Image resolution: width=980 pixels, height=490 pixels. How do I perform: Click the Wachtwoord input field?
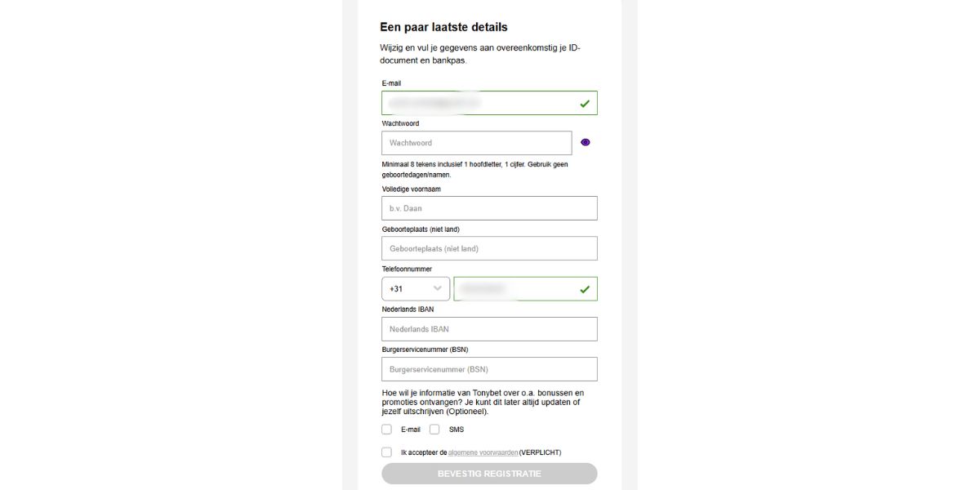[476, 142]
